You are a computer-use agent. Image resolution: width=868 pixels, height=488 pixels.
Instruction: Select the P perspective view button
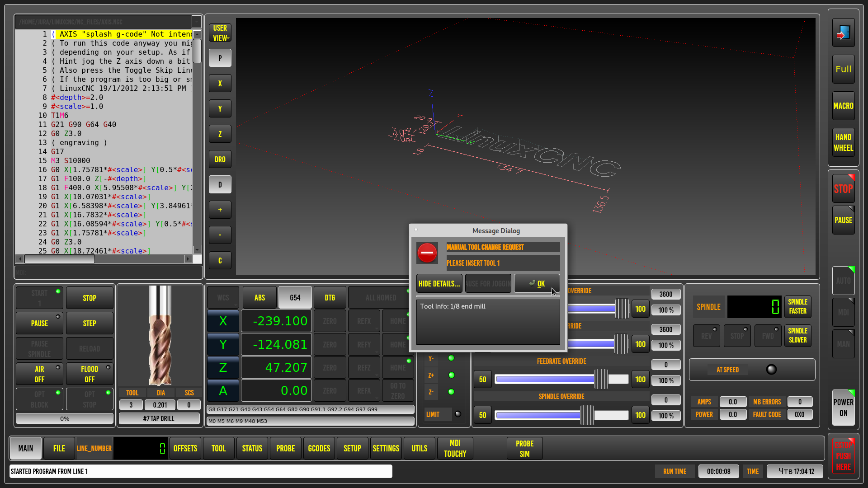220,58
